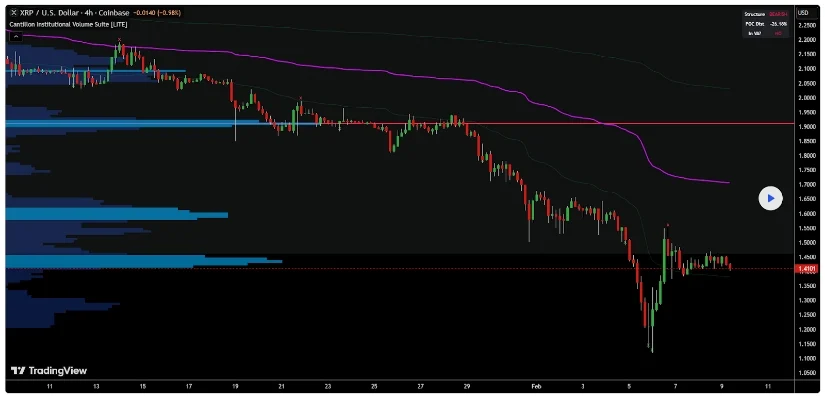Click the 1.2000 price axis label
The image size is (825, 397).
[x=806, y=329]
